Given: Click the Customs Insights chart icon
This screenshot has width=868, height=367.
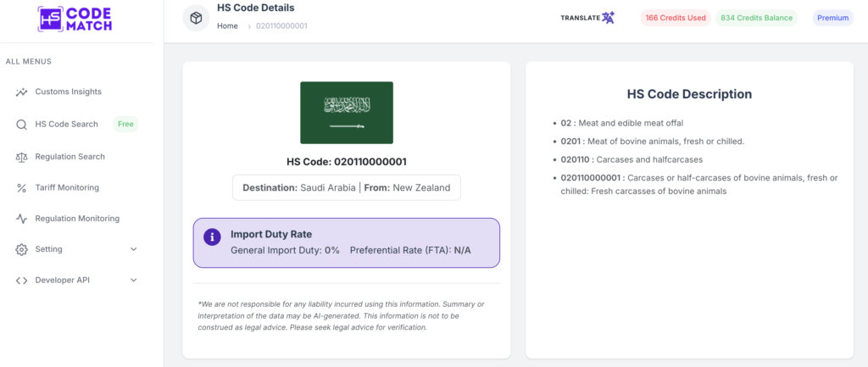Looking at the screenshot, I should (21, 92).
